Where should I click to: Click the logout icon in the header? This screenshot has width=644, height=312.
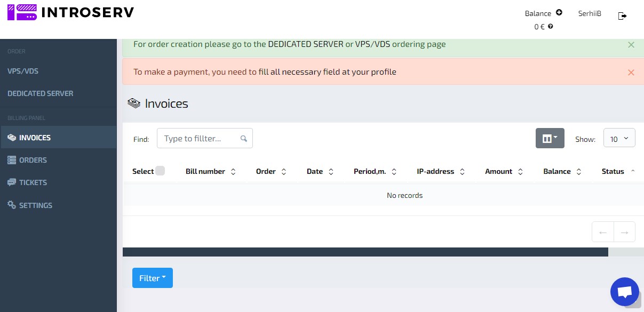click(622, 16)
